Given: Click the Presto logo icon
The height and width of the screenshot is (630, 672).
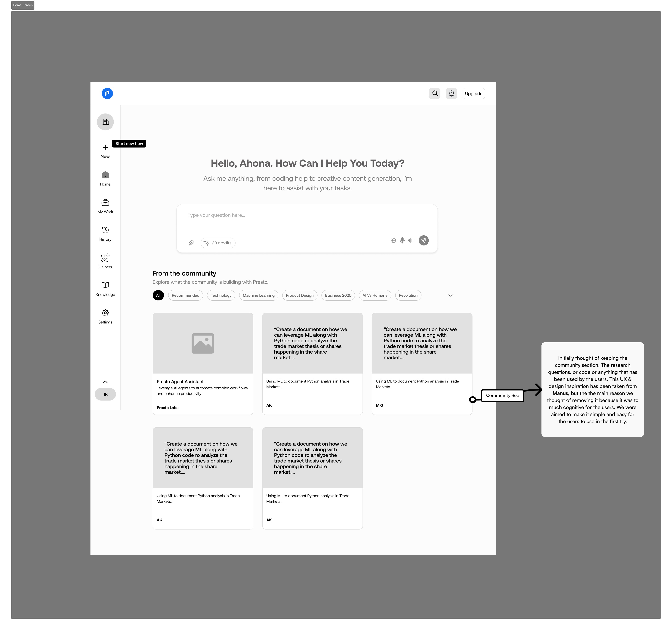Looking at the screenshot, I should [107, 93].
